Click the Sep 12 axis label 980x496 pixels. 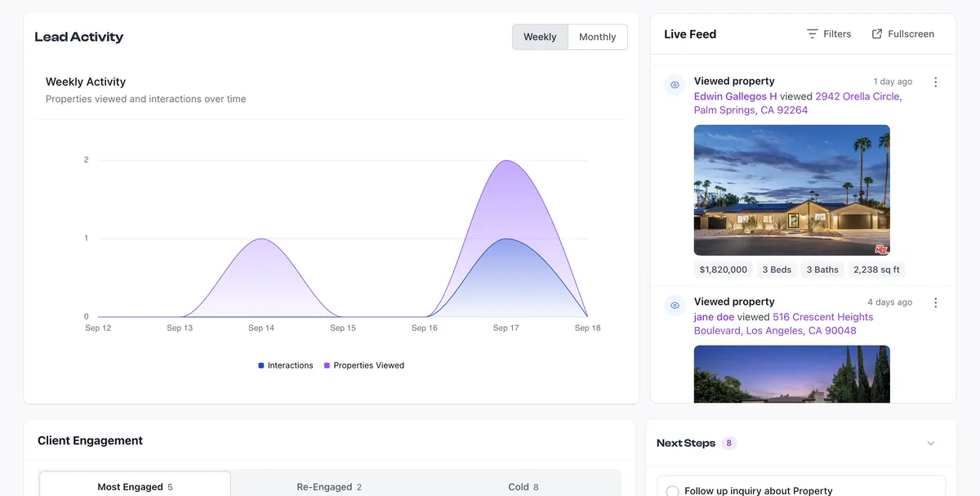click(x=98, y=328)
